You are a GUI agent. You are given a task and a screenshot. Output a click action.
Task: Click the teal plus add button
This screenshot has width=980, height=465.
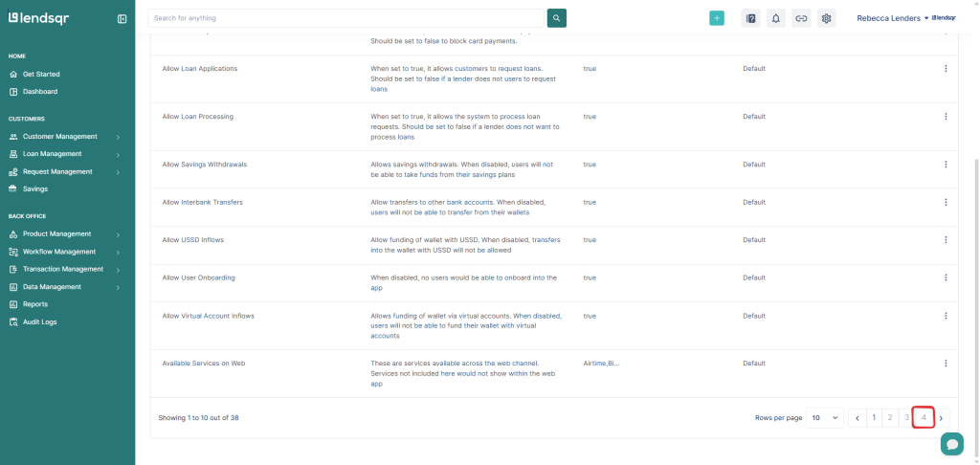717,18
